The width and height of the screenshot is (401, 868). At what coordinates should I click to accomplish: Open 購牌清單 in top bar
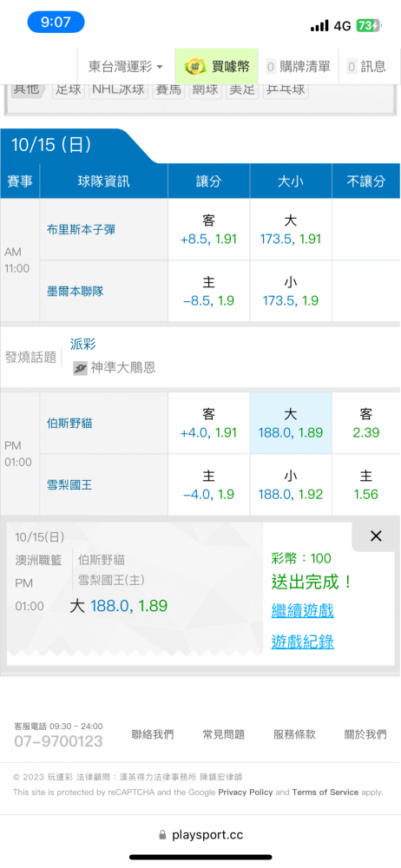pos(298,67)
